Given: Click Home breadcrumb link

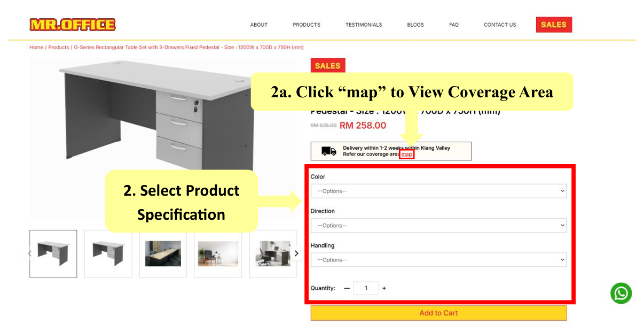Looking at the screenshot, I should (36, 47).
